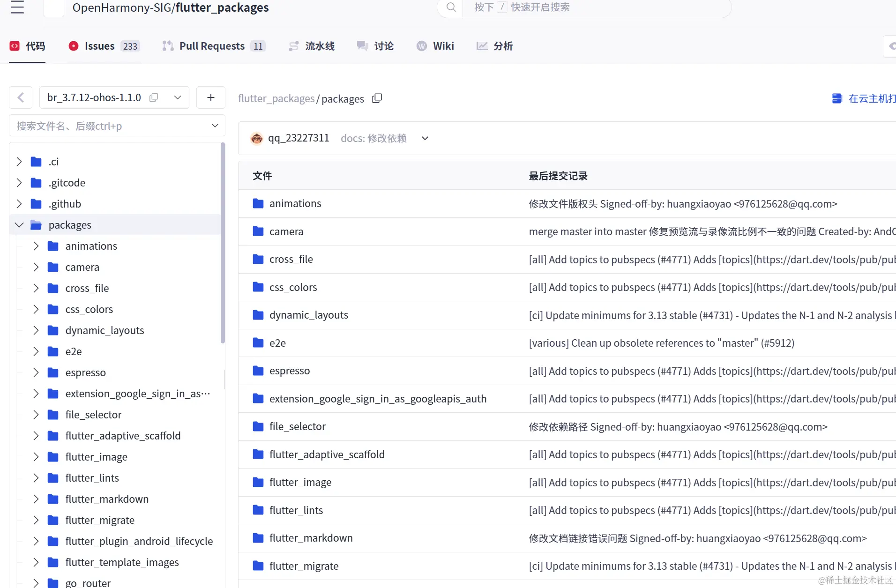Select camera in the sidebar tree

coord(82,267)
